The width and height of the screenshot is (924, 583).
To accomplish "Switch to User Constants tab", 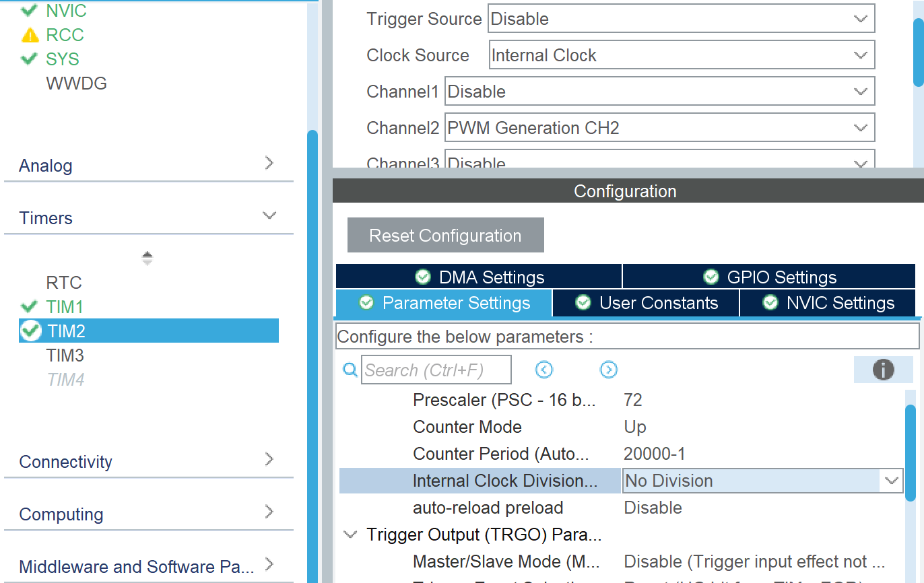I will click(x=646, y=303).
